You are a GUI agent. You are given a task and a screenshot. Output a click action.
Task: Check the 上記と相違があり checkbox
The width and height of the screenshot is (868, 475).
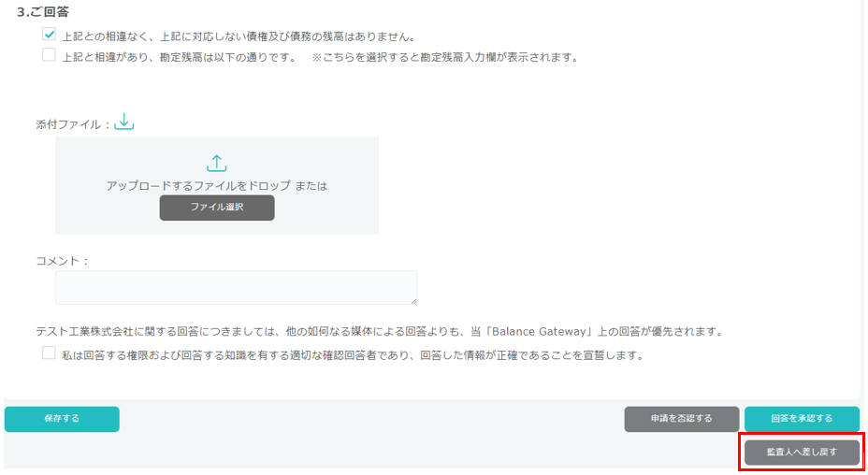point(49,56)
